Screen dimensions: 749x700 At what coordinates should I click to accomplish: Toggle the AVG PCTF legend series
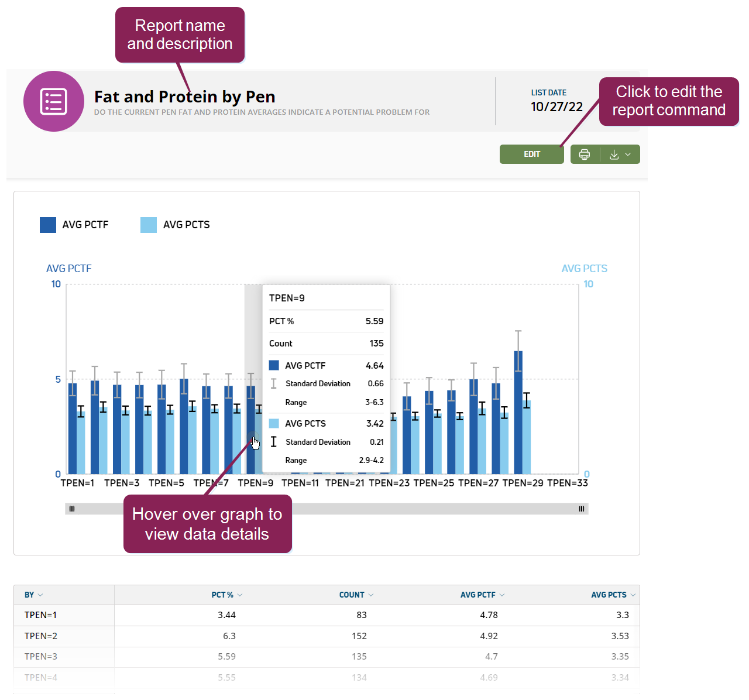click(74, 225)
